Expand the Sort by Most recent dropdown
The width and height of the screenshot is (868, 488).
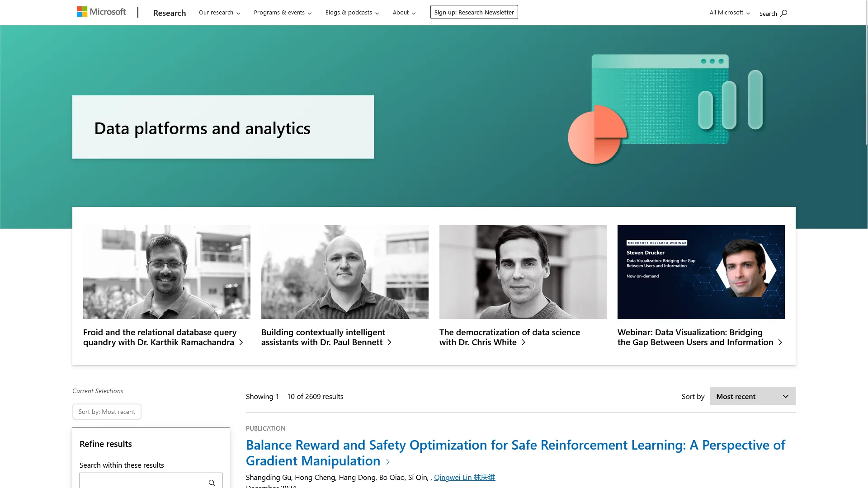pyautogui.click(x=752, y=396)
